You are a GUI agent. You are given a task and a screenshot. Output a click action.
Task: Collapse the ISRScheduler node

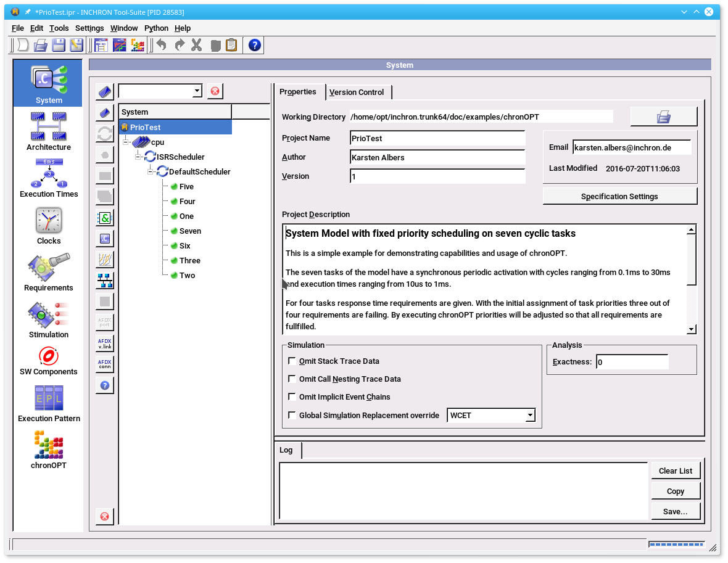coord(138,157)
